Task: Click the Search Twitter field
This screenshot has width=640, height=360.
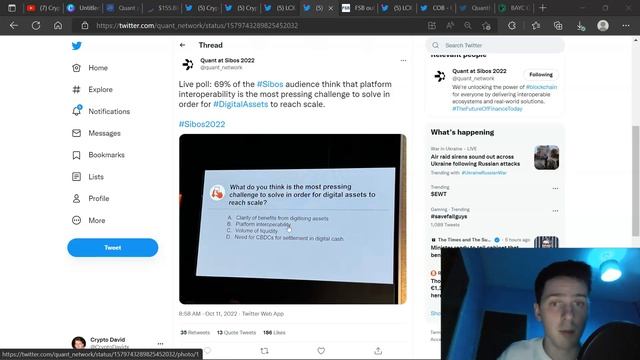Action: (x=495, y=45)
